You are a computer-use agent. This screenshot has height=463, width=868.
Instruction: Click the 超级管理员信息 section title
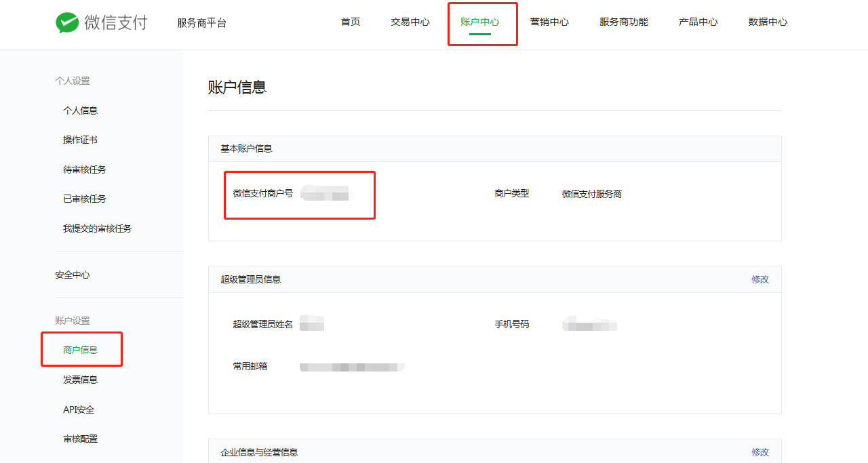pyautogui.click(x=251, y=279)
